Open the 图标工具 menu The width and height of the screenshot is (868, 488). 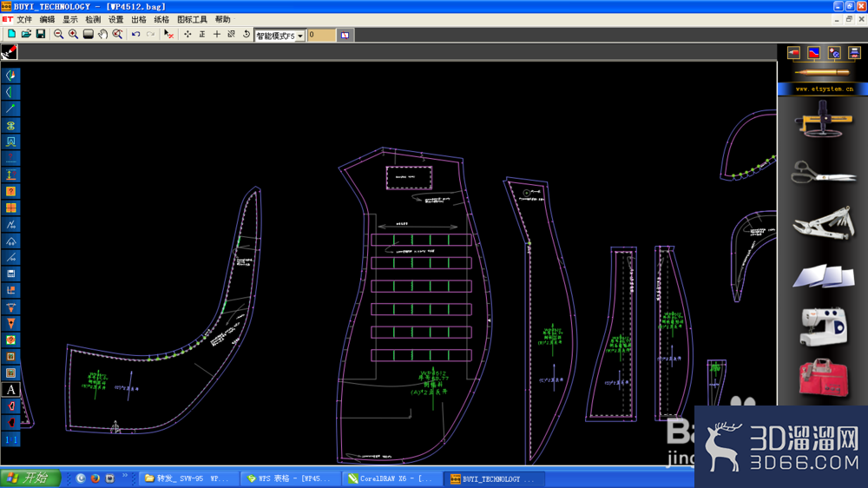192,19
